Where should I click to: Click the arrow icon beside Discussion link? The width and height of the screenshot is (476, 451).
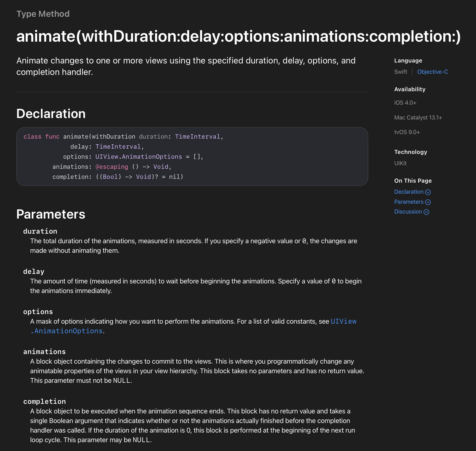pyautogui.click(x=426, y=212)
